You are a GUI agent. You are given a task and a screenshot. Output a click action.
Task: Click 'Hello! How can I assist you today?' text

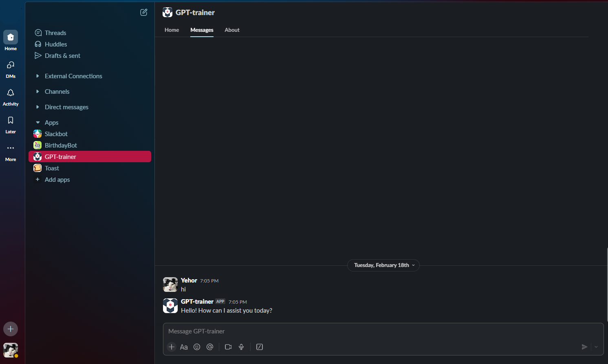tap(227, 311)
